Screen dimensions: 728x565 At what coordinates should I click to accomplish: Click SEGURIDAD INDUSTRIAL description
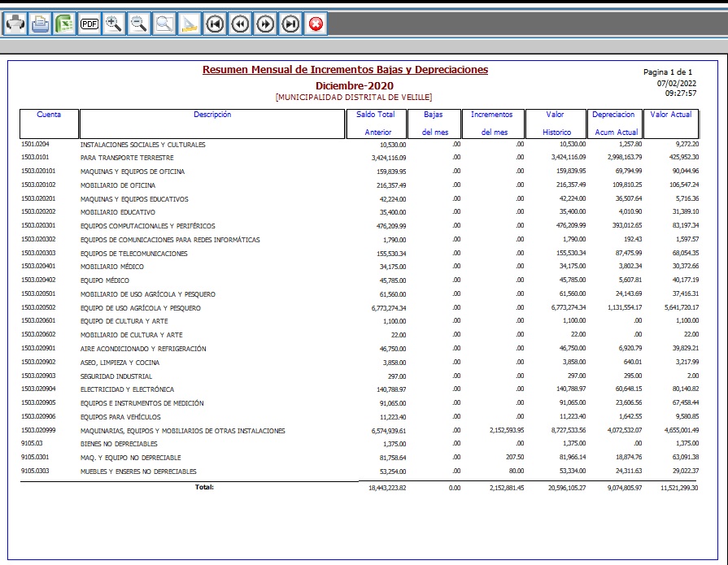coord(116,376)
